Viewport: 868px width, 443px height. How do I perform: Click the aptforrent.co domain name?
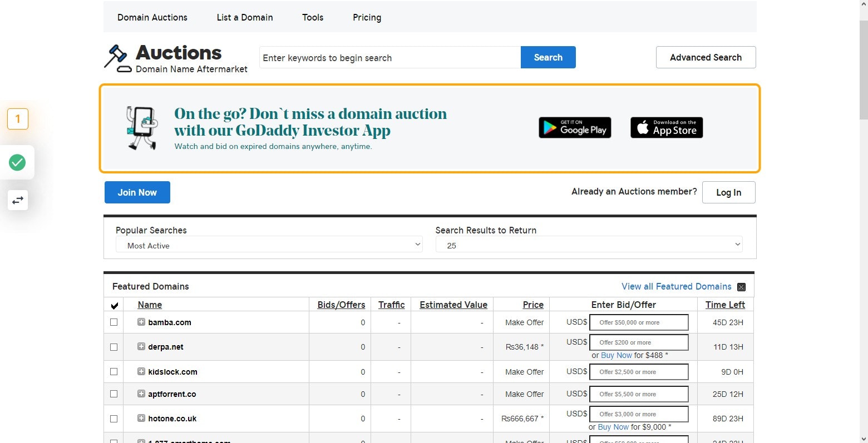tap(172, 394)
